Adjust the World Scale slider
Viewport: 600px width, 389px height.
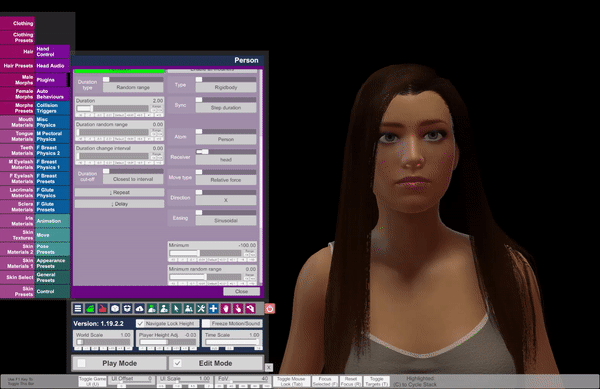[x=103, y=342]
